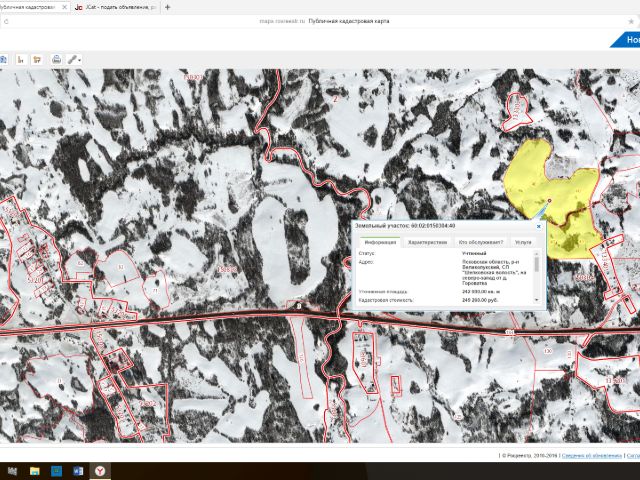Open Yandex Browser from the taskbar
Image resolution: width=640 pixels, height=480 pixels.
(x=100, y=471)
